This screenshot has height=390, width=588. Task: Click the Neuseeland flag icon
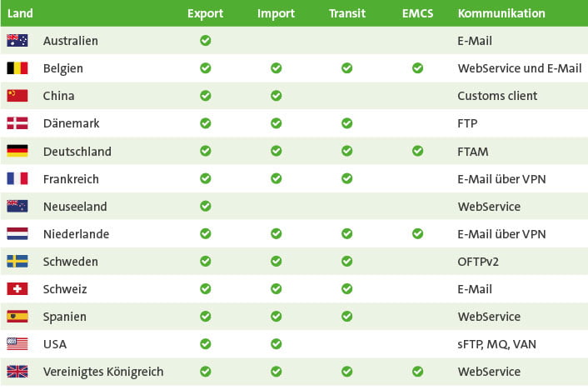[17, 206]
